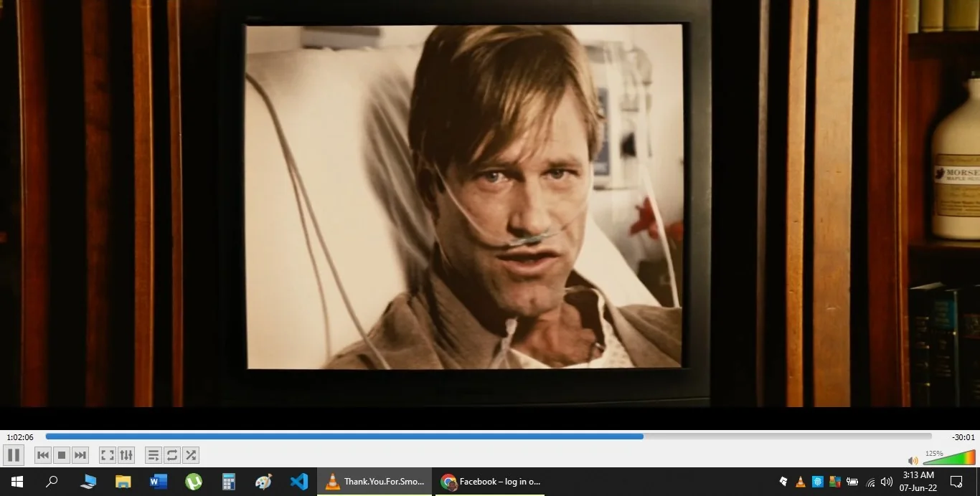Toggle random shuffle playback

pyautogui.click(x=191, y=455)
